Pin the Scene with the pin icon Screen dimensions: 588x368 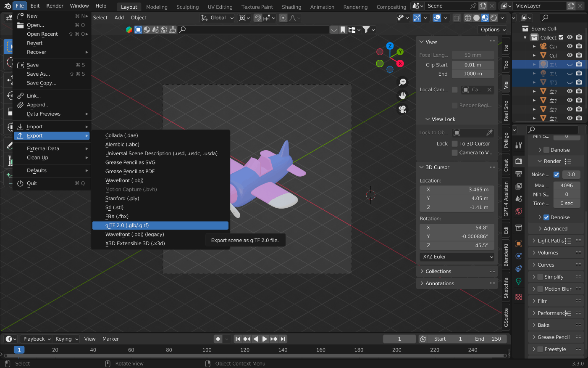[x=473, y=6]
